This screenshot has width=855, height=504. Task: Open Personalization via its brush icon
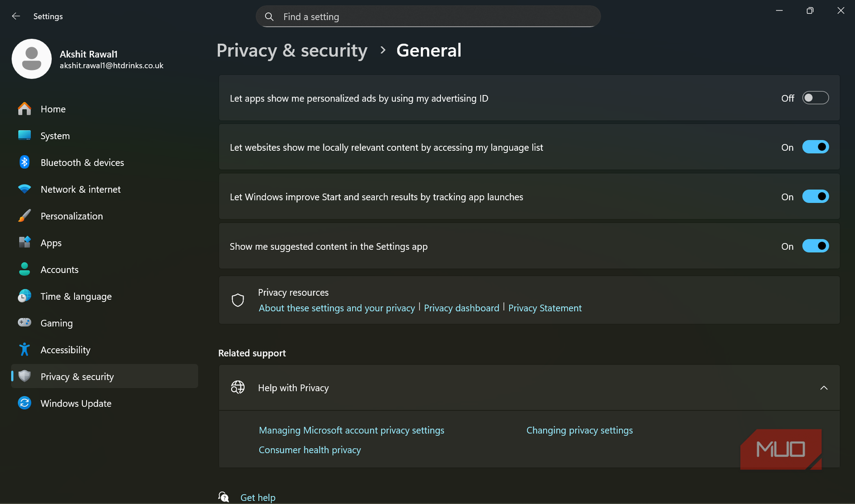tap(24, 215)
